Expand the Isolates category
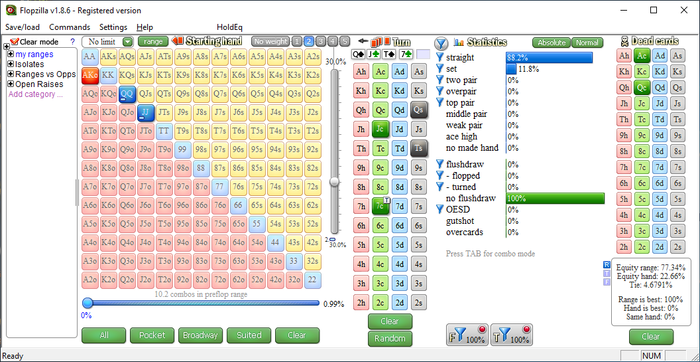 coord(11,64)
